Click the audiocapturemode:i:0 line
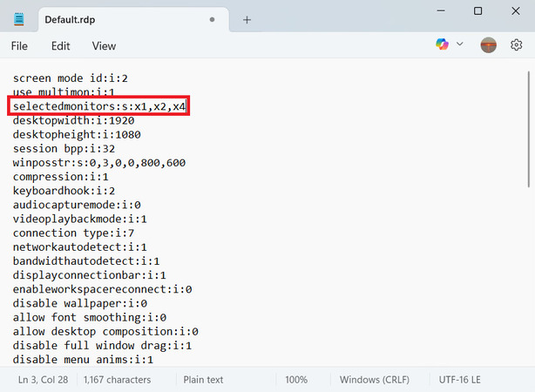 [77, 205]
